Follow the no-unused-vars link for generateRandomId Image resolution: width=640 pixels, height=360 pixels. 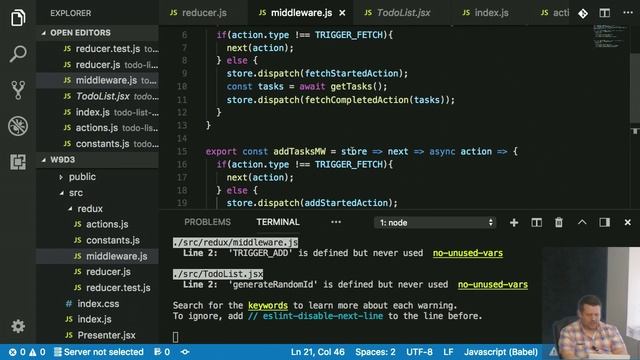(x=493, y=284)
